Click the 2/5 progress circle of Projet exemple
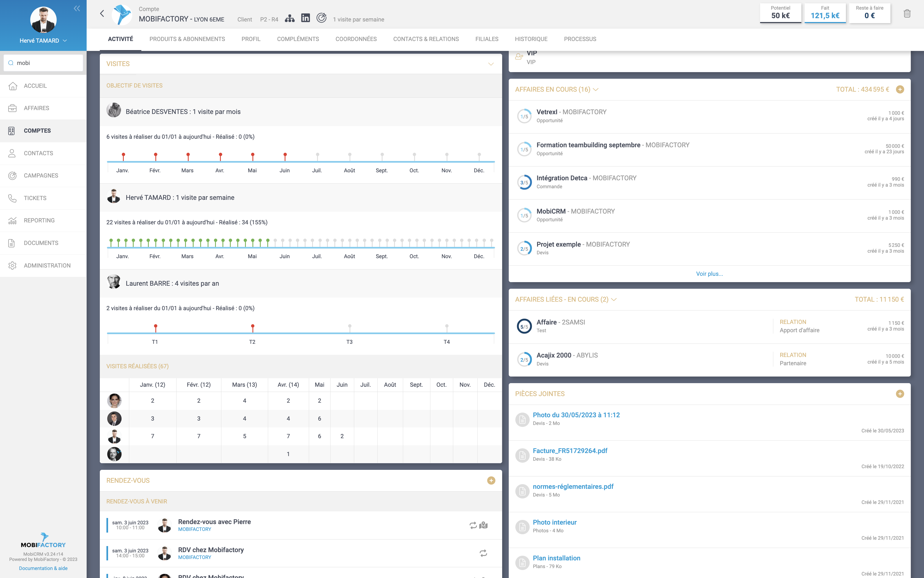The image size is (924, 578). coord(524,249)
